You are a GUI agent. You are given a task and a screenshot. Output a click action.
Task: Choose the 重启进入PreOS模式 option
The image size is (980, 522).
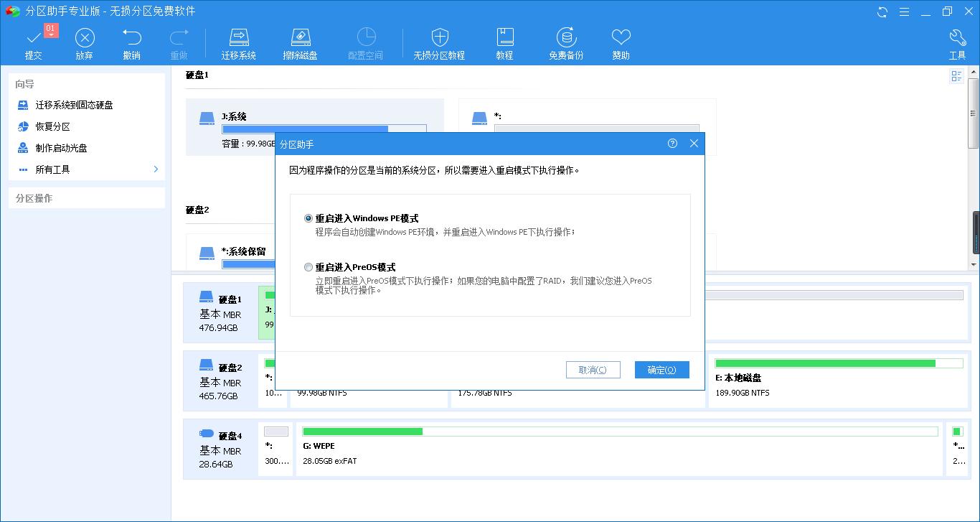(308, 267)
